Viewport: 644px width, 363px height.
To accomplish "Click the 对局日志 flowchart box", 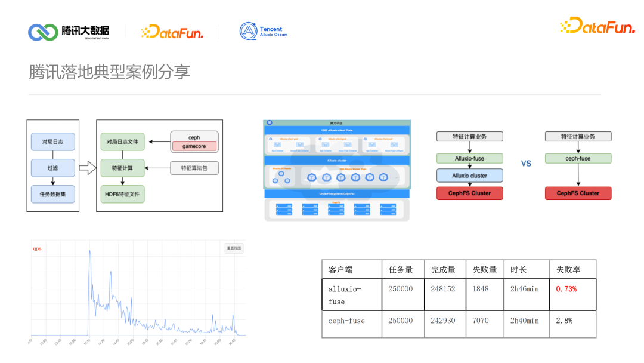I will coord(52,141).
